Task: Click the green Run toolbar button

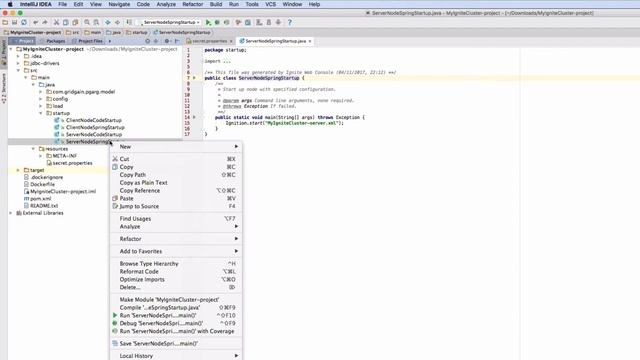Action: pos(208,22)
